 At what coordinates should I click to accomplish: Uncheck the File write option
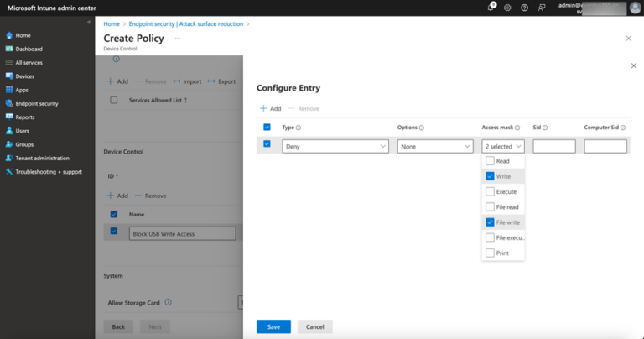click(x=490, y=222)
